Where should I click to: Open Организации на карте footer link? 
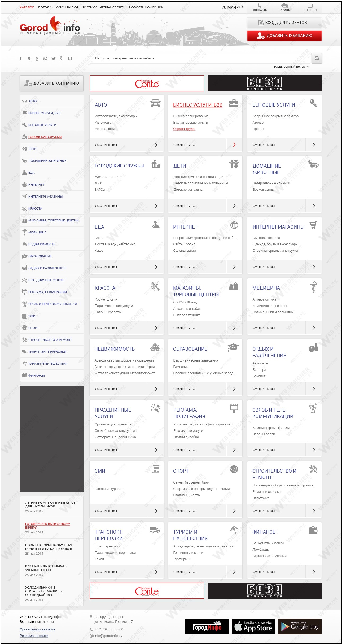tap(37, 629)
